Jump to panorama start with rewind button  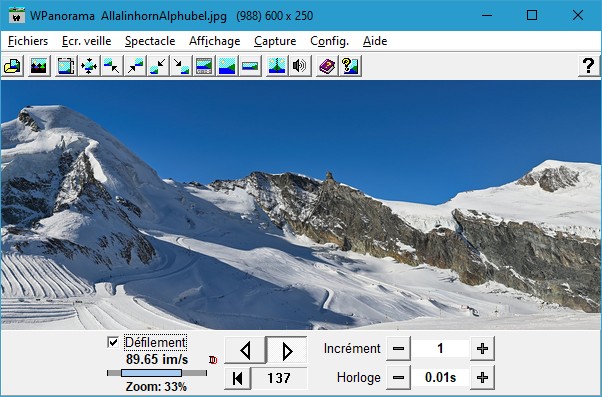pos(238,378)
